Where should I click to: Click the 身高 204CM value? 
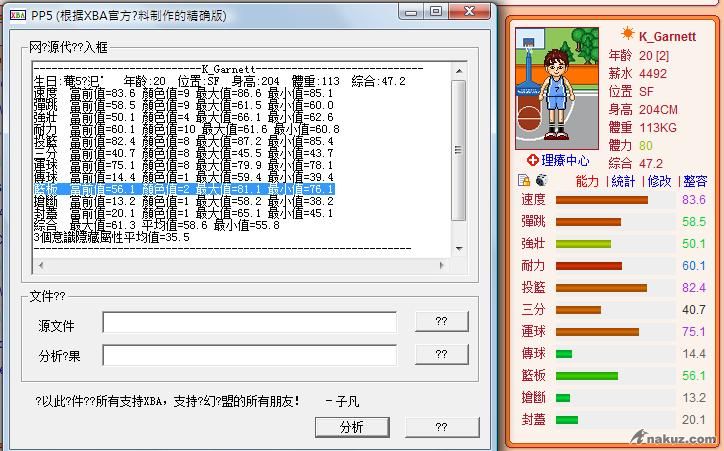point(658,110)
